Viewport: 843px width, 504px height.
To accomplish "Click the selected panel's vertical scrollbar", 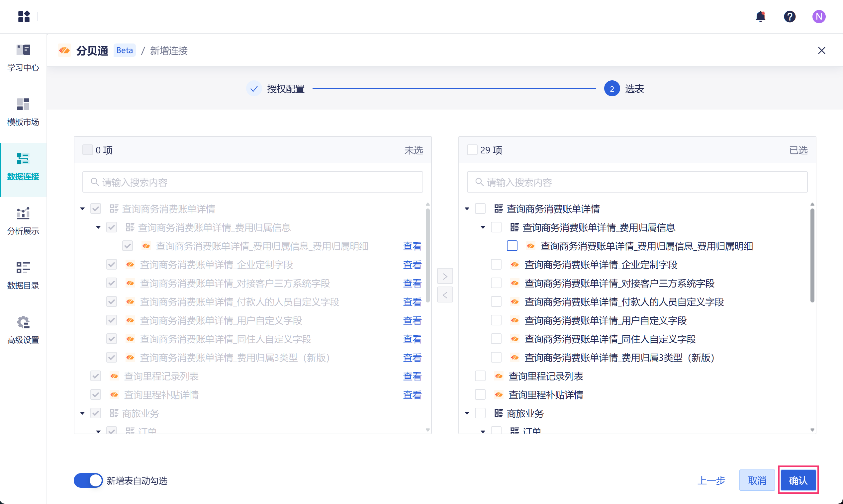I will click(812, 255).
